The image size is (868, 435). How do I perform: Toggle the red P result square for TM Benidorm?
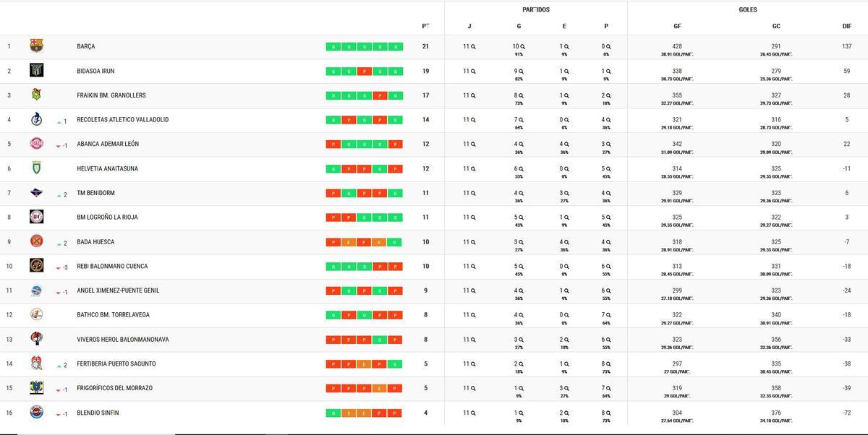pyautogui.click(x=333, y=192)
